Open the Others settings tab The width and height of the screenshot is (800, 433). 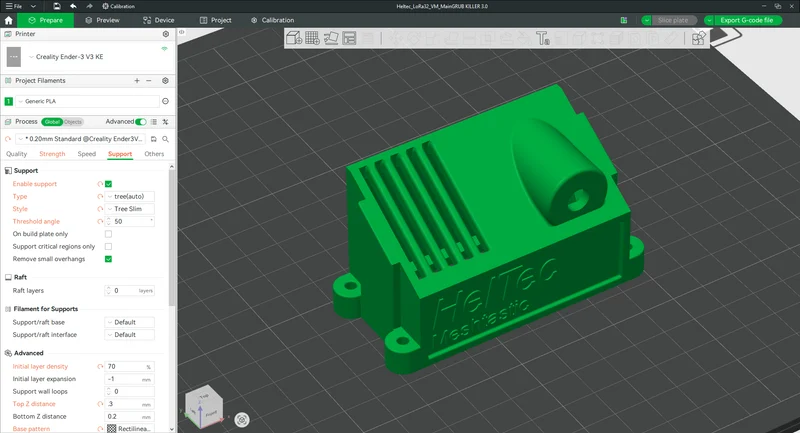tap(154, 154)
